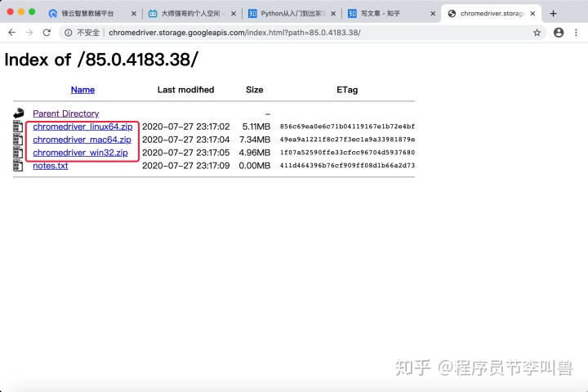Close the 写文章 - 知乎 tab
588x392 pixels.
[x=433, y=14]
